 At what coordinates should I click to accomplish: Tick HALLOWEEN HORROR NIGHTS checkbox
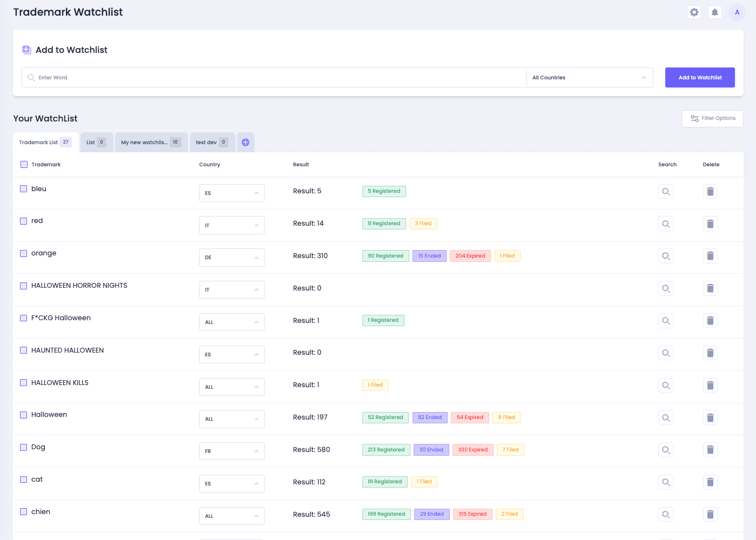(24, 286)
